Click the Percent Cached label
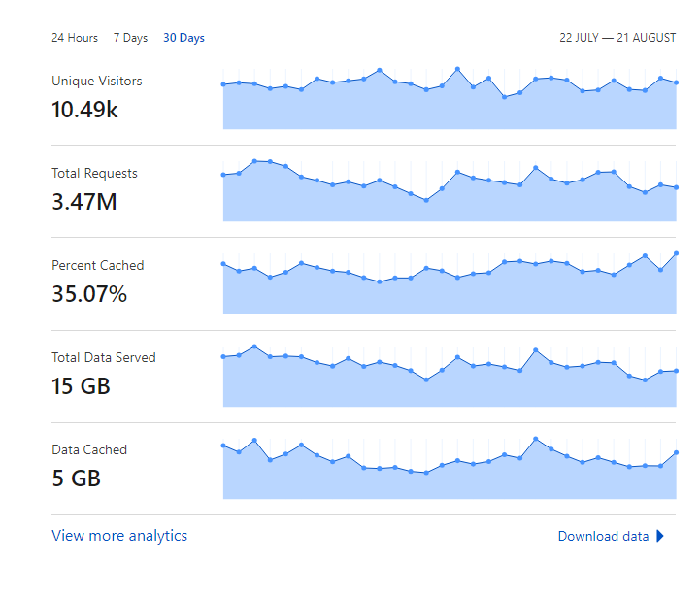This screenshot has height=594, width=700. point(98,266)
